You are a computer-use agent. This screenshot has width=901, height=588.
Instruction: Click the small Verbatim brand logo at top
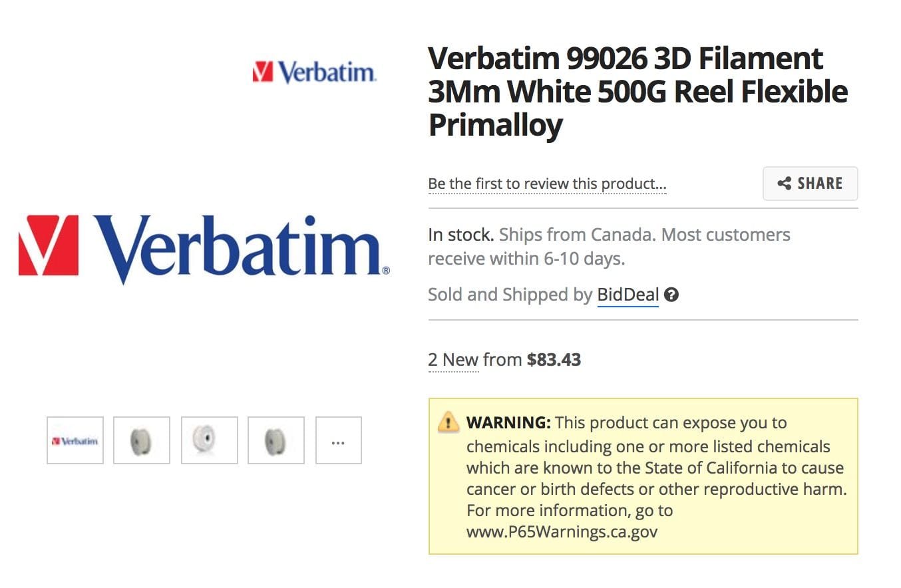tap(314, 72)
